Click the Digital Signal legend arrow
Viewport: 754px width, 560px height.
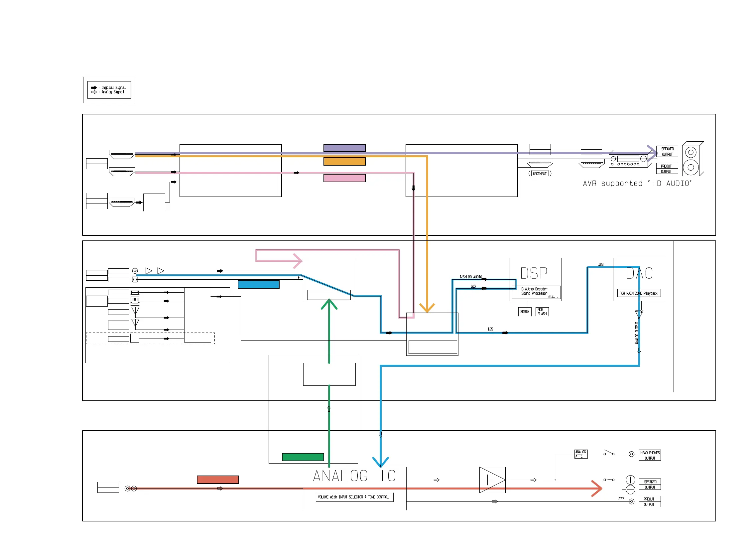pos(94,87)
